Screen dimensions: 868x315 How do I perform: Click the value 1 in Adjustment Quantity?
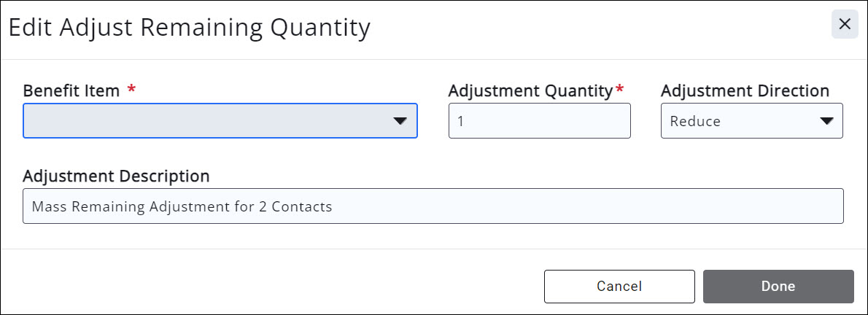tap(461, 122)
